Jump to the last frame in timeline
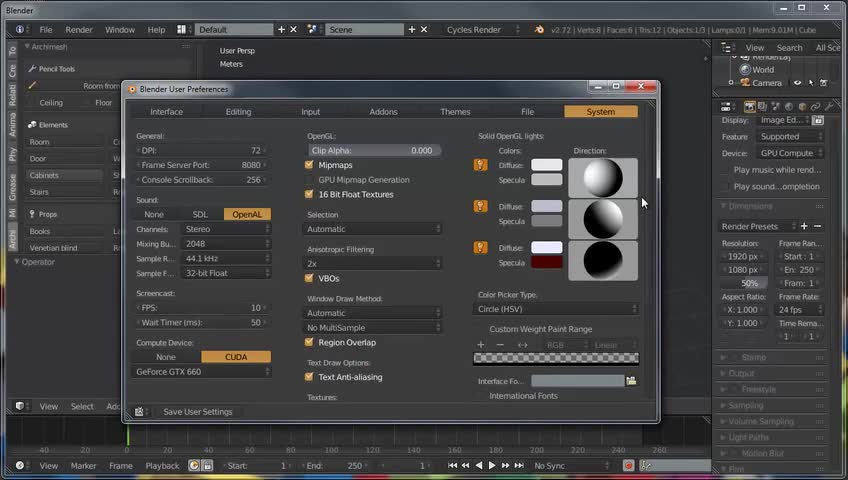This screenshot has height=480, width=848. coord(519,465)
